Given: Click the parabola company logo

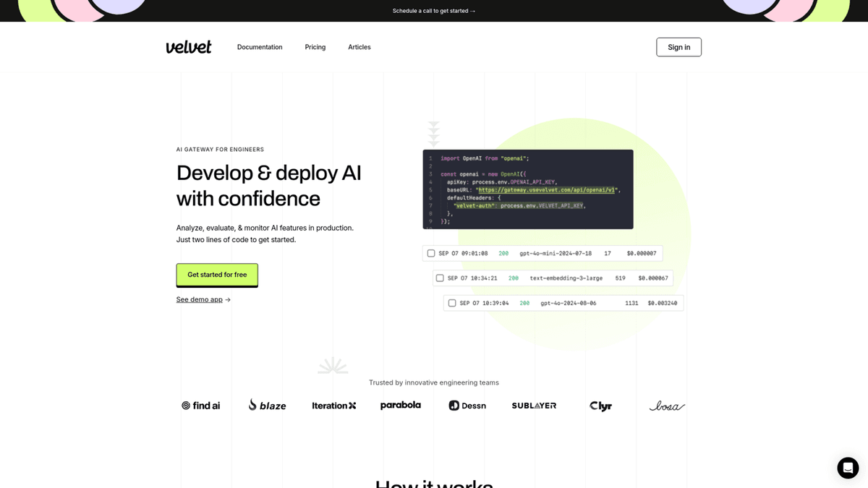Looking at the screenshot, I should (401, 406).
